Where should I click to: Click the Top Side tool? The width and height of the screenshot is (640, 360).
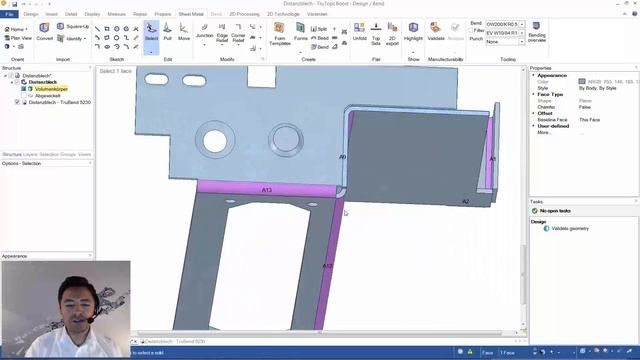pos(376,34)
